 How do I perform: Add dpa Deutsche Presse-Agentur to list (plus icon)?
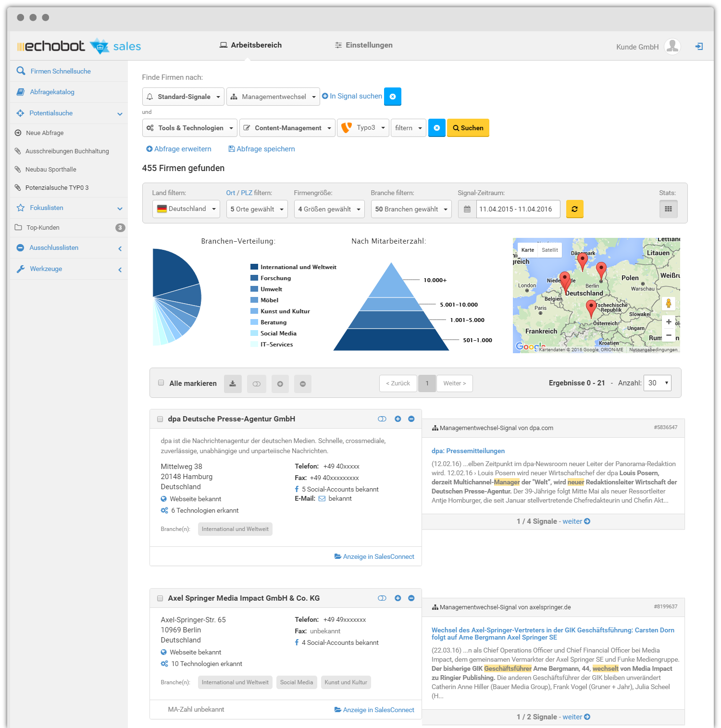pos(398,419)
